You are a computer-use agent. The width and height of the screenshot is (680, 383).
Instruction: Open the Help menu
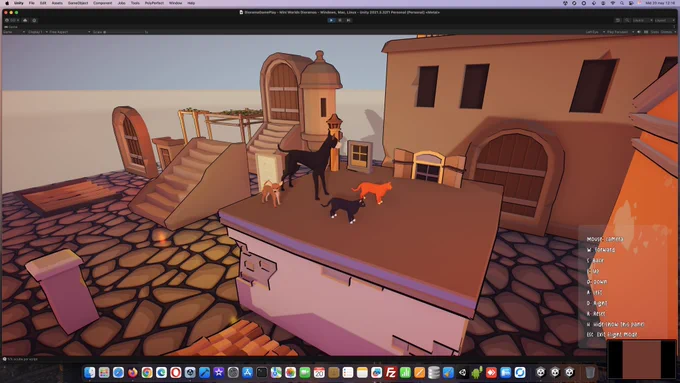pos(191,3)
